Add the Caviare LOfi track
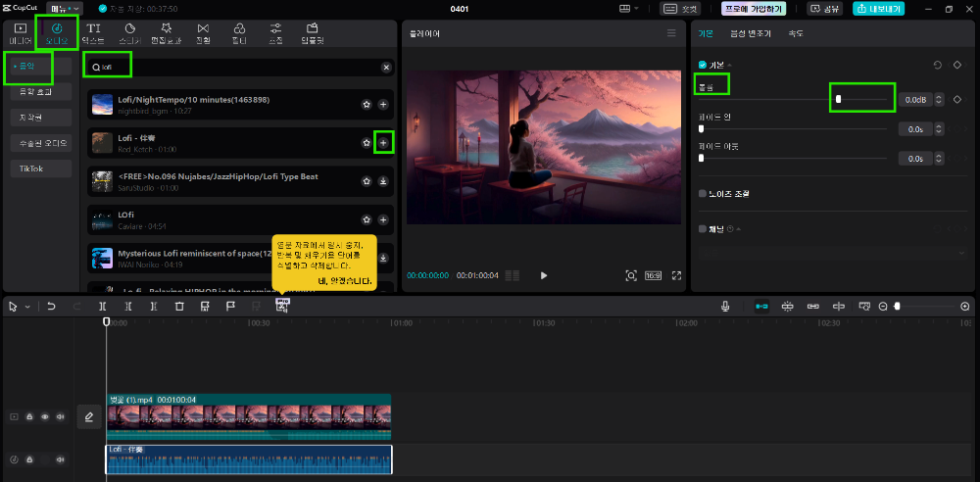The width and height of the screenshot is (980, 482). (383, 220)
